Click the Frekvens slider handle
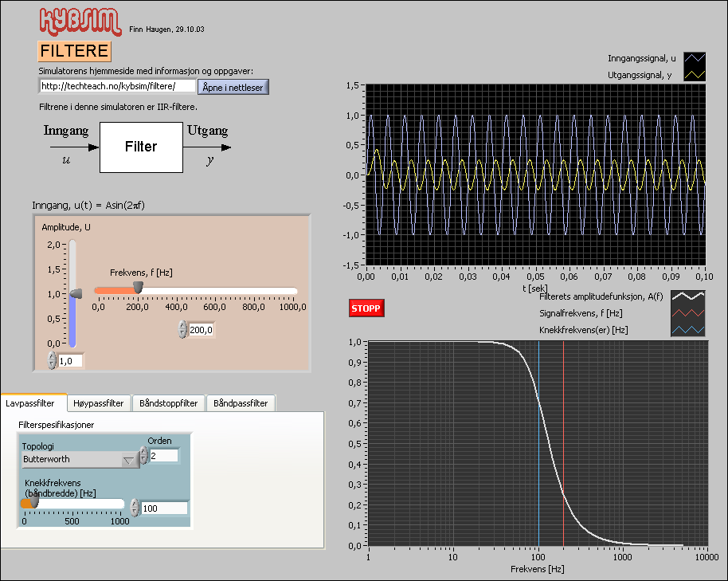 [x=138, y=287]
